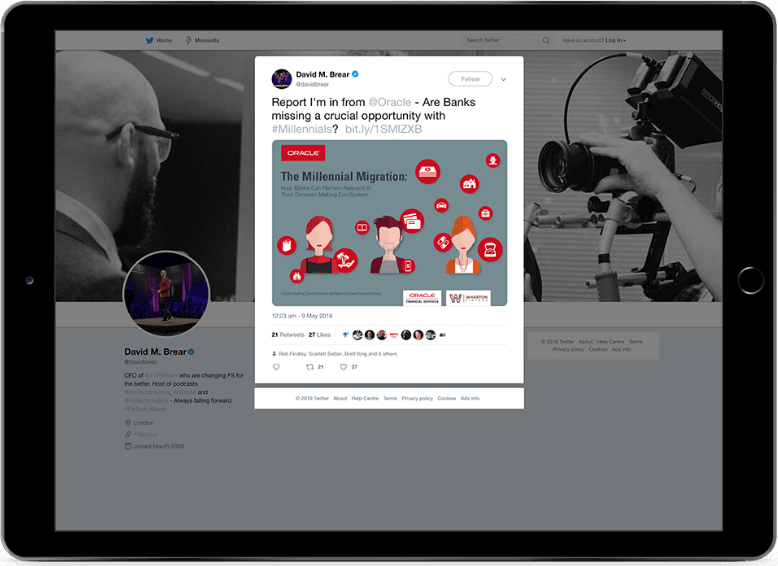Click @davidbrear handle in the tweet header

point(312,84)
